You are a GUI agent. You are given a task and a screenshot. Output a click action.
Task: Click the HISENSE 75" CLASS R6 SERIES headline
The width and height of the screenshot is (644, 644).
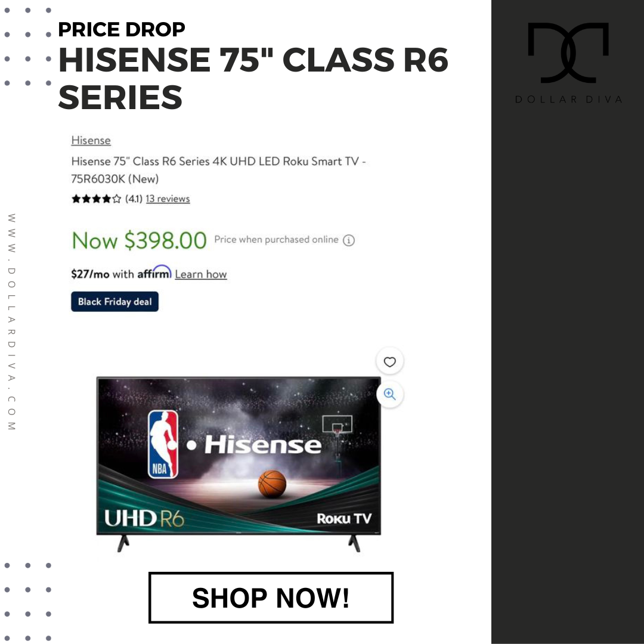[253, 78]
